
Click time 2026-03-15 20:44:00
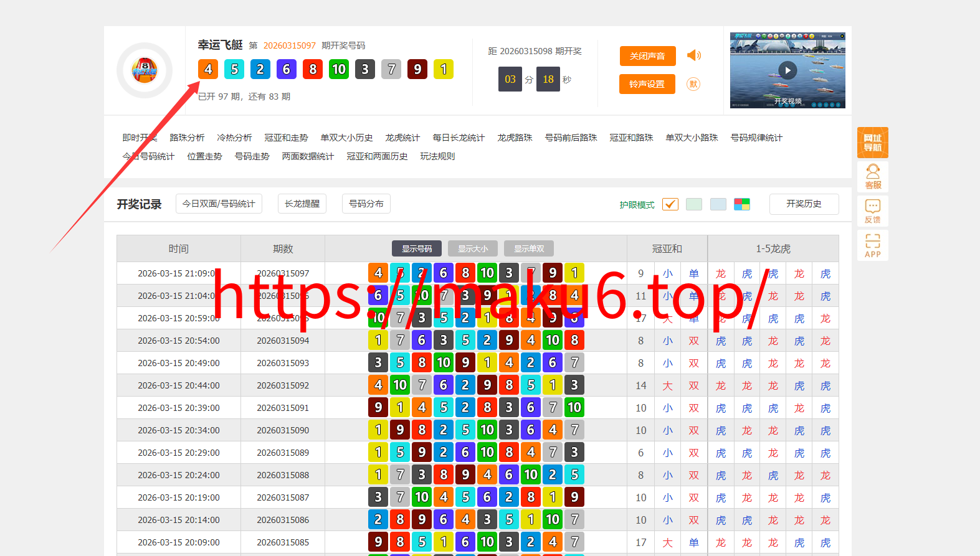point(179,385)
